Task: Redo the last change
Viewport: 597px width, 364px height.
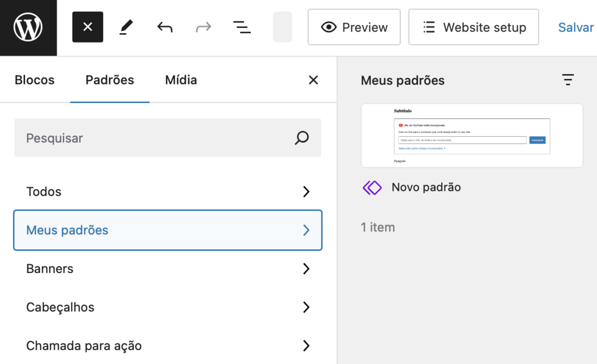Action: (203, 27)
